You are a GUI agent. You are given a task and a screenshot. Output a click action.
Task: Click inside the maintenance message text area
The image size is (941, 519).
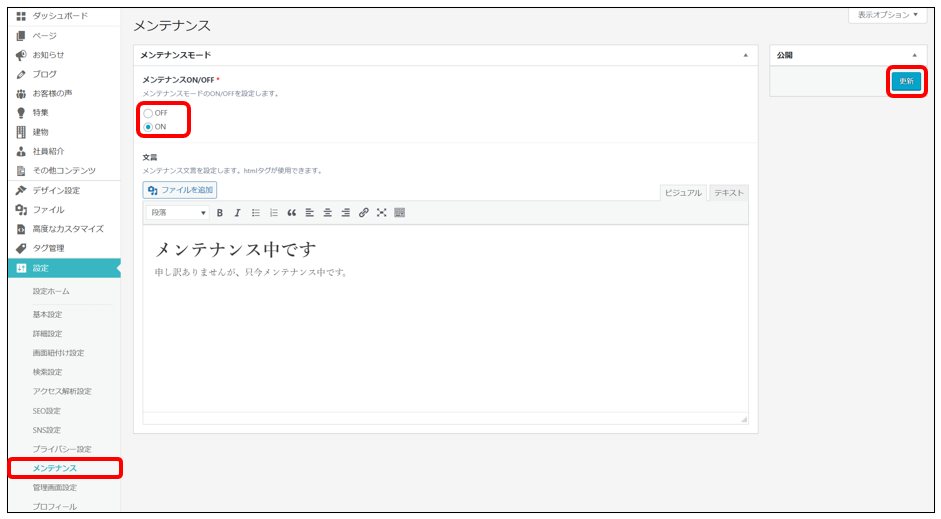(445, 340)
